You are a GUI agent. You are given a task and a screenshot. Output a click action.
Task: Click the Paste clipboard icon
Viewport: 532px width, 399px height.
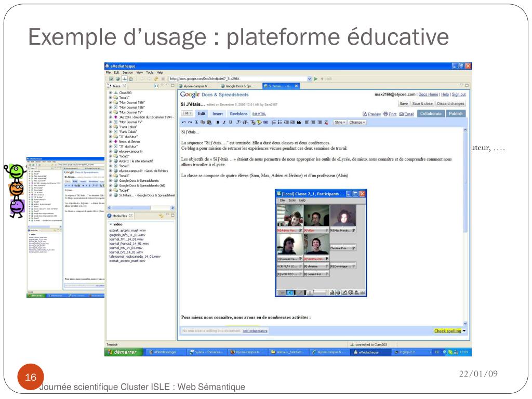(x=209, y=122)
